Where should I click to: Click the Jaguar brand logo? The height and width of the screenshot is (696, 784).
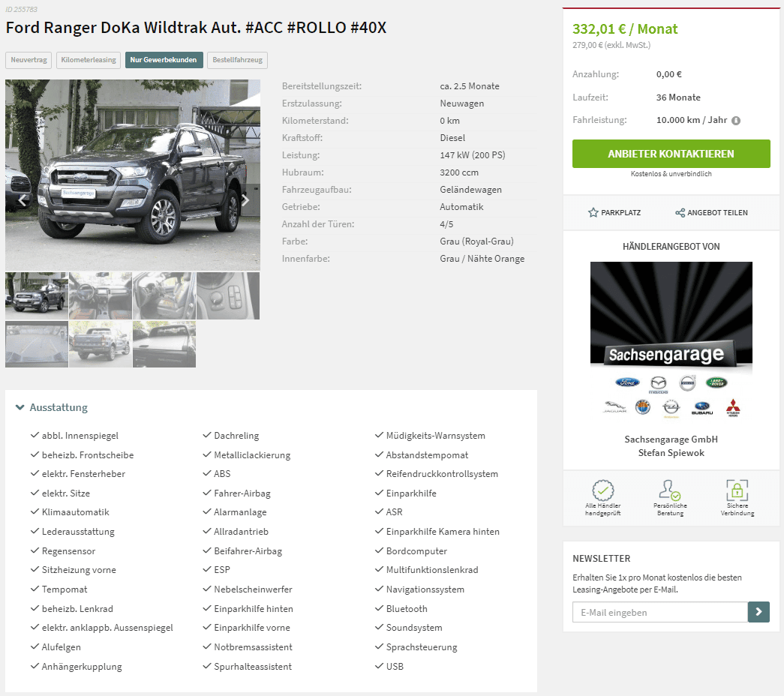[x=615, y=407]
